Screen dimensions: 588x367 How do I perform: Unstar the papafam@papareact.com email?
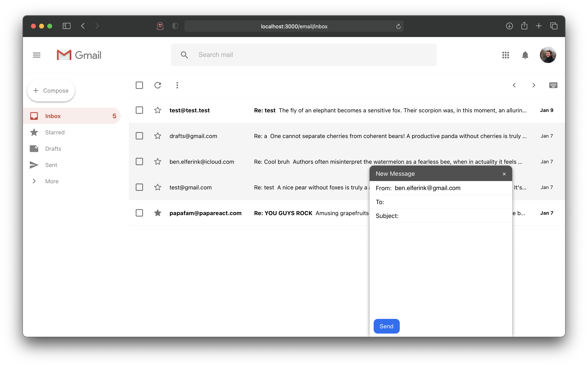click(x=158, y=213)
